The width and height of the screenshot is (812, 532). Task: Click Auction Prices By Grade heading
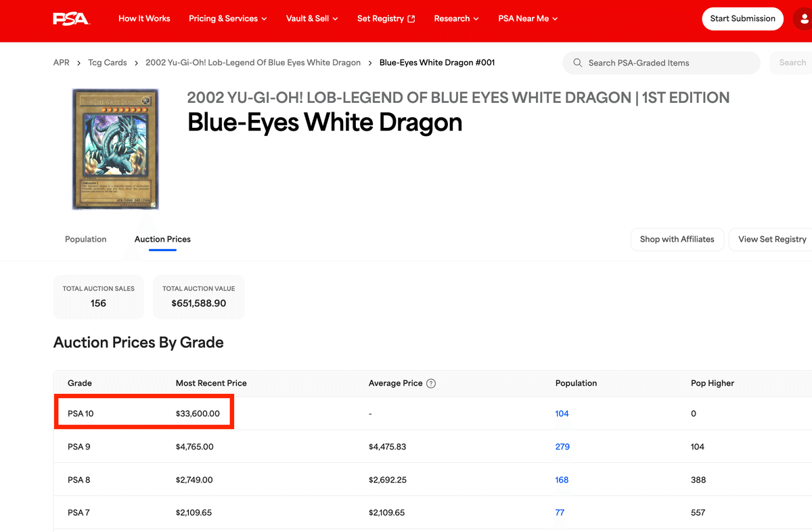click(x=139, y=342)
